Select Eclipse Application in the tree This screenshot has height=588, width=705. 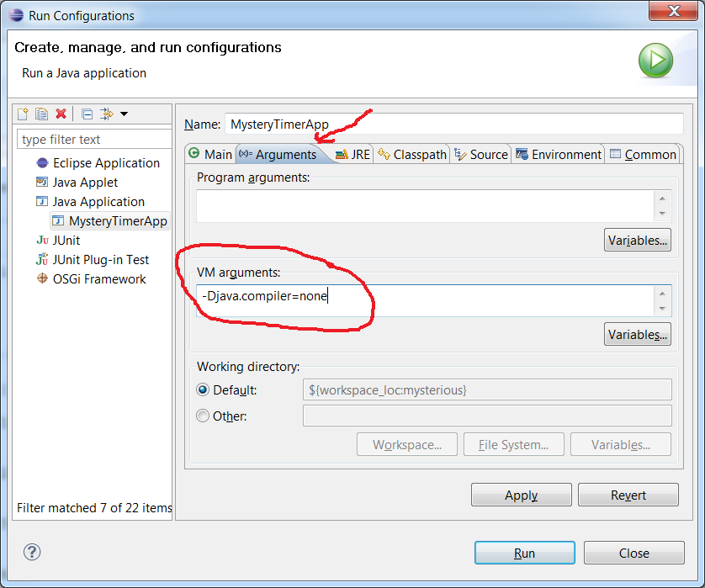[106, 162]
